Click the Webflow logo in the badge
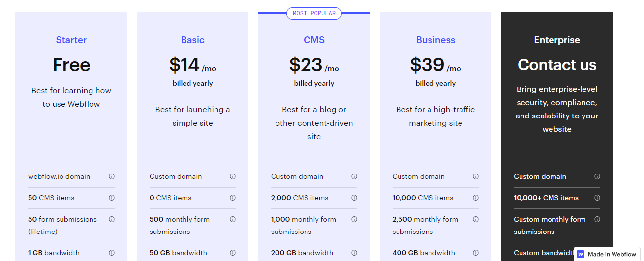The height and width of the screenshot is (261, 644). point(581,254)
